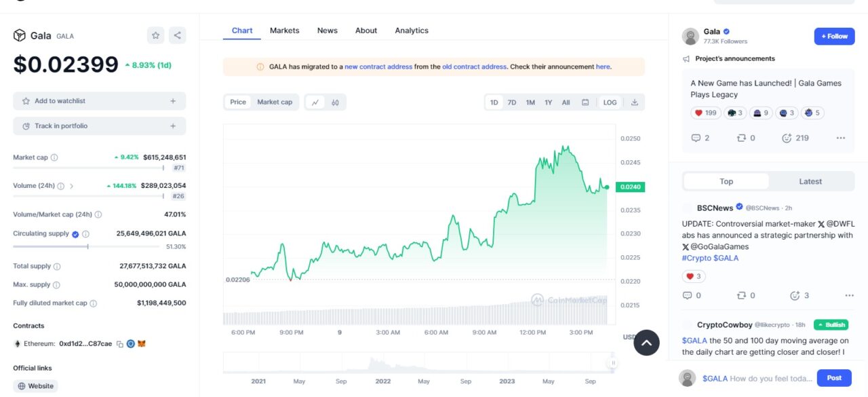This screenshot has width=868, height=397.
Task: Open the Markets tab
Action: (x=285, y=31)
